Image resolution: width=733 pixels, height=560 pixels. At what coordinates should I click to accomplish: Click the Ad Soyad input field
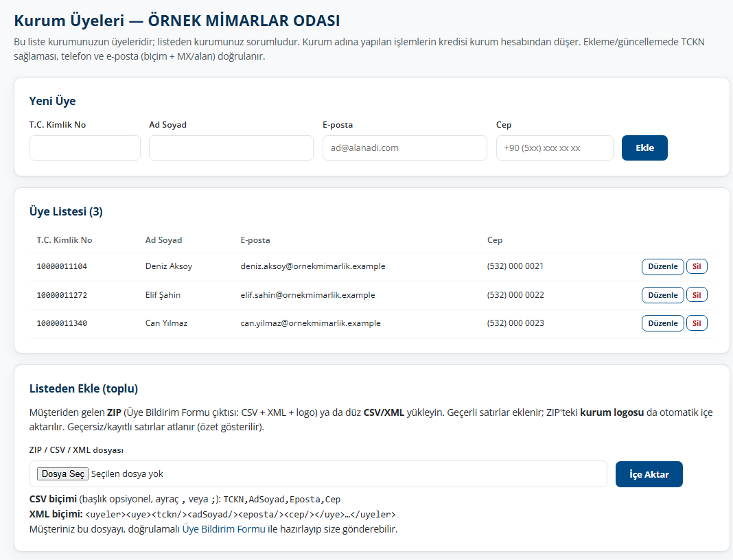coord(231,148)
